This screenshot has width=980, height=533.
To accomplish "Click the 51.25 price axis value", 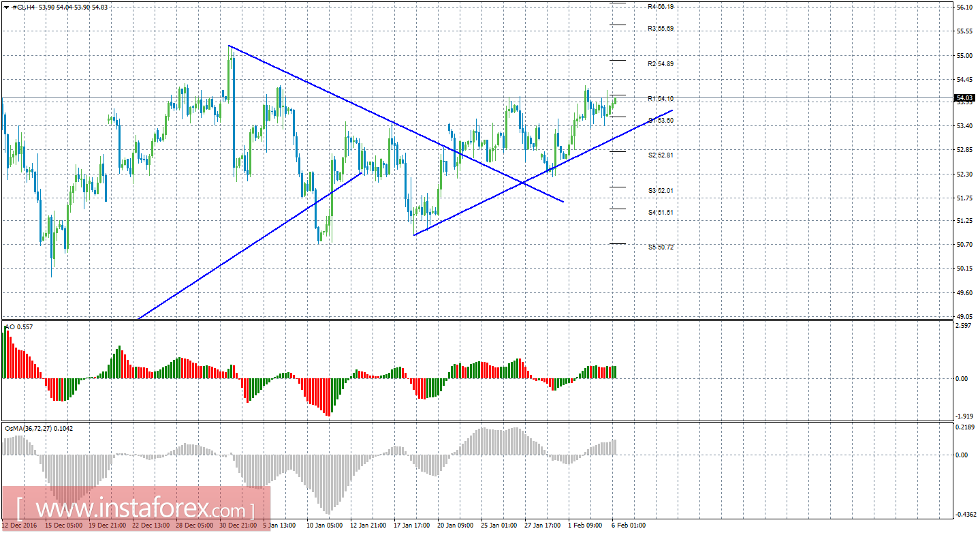I will pyautogui.click(x=964, y=221).
